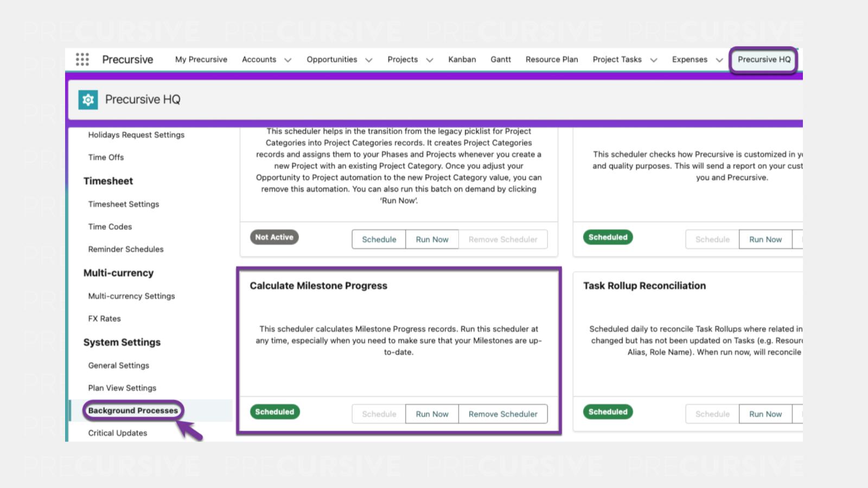The image size is (868, 488).
Task: Select the Precursive HQ tab
Action: tap(764, 60)
